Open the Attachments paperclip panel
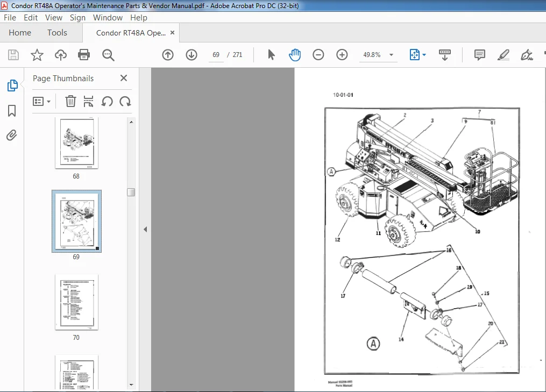The image size is (546, 392). tap(11, 135)
